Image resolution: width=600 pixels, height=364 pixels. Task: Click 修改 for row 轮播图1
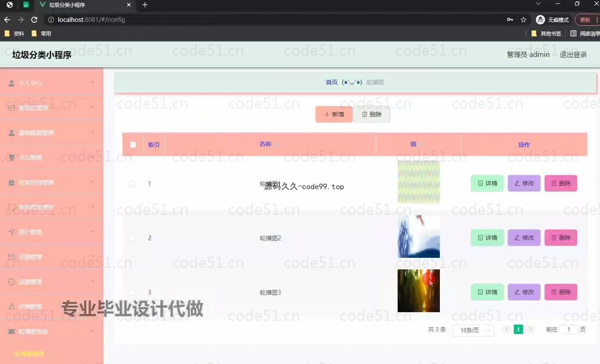pos(524,183)
